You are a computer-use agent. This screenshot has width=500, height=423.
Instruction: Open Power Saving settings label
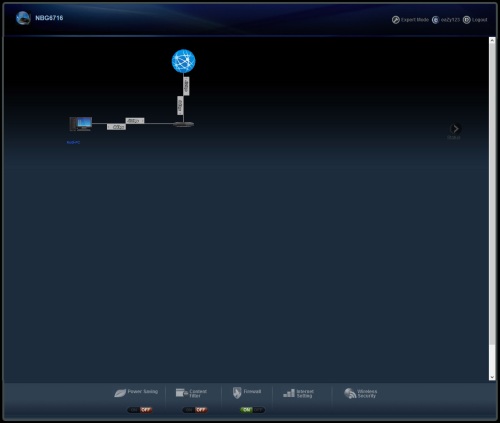tap(143, 391)
